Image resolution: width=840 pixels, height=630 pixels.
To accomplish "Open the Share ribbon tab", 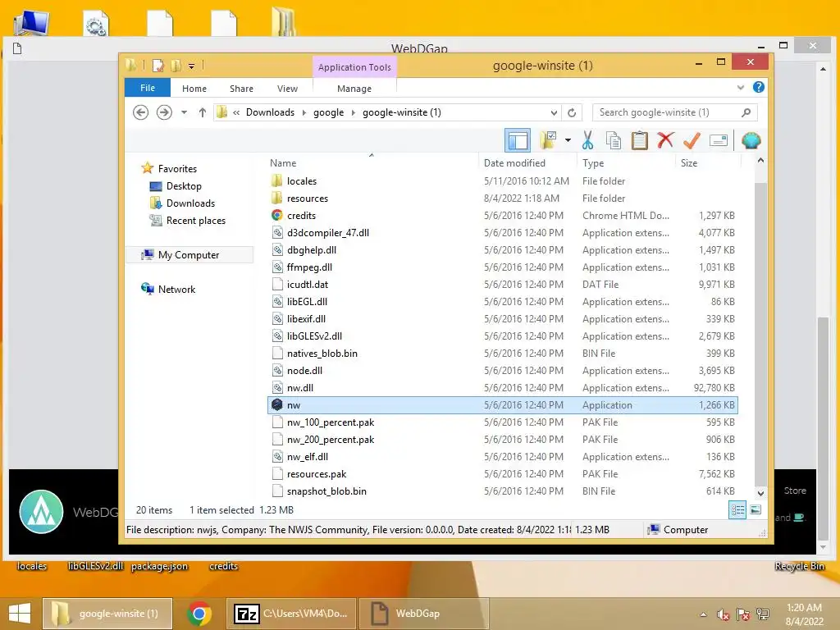I will pos(241,89).
